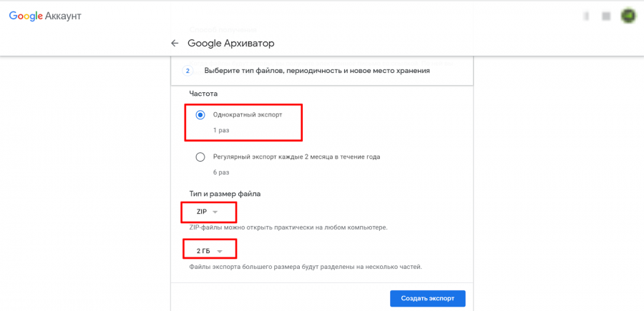The width and height of the screenshot is (644, 311).
Task: Click the step 2 number badge
Action: point(188,71)
